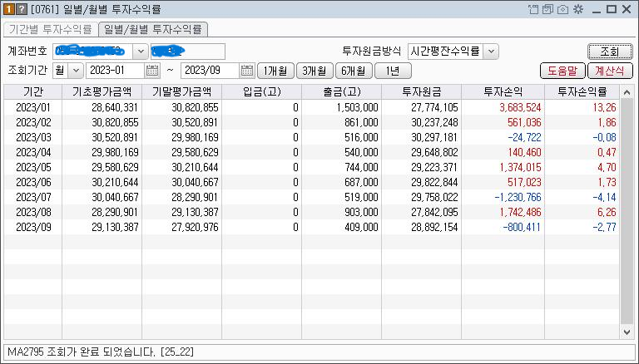Screen dimensions: 639x364
Task: Click the question mark help icon
Action: [x=21, y=9]
